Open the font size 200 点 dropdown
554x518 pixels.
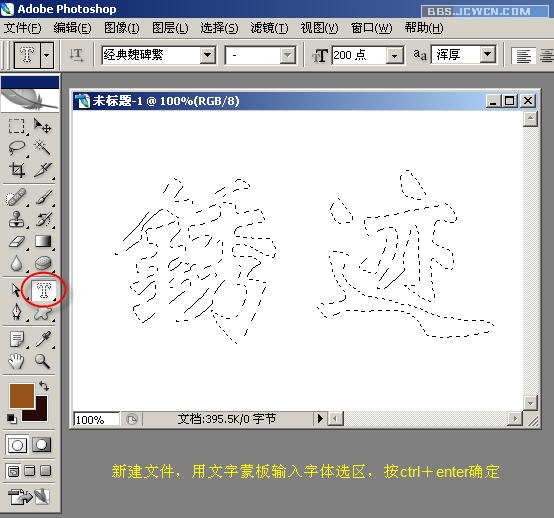[x=394, y=55]
